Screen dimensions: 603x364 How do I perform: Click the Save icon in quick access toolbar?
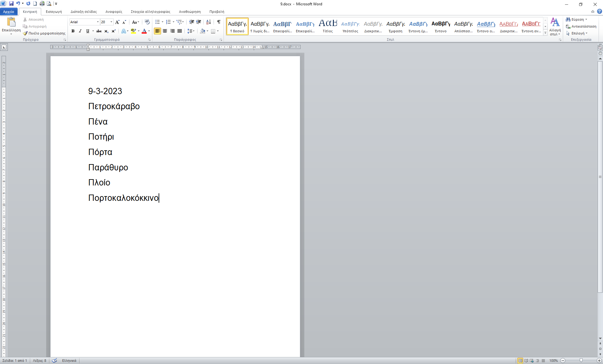click(x=11, y=4)
